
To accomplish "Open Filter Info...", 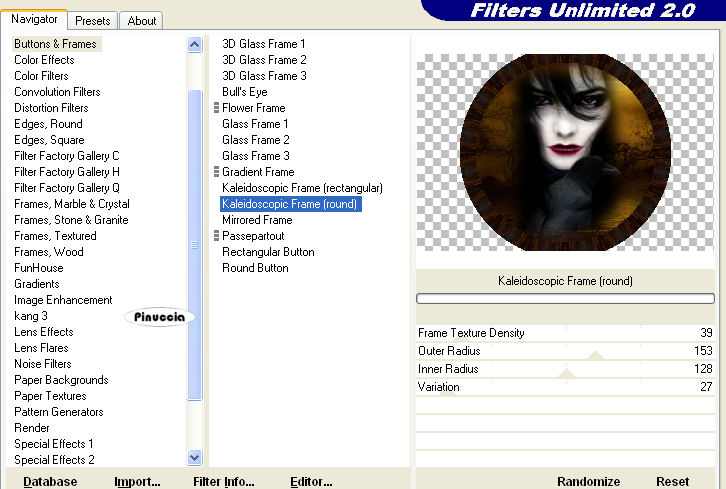I will tap(224, 482).
